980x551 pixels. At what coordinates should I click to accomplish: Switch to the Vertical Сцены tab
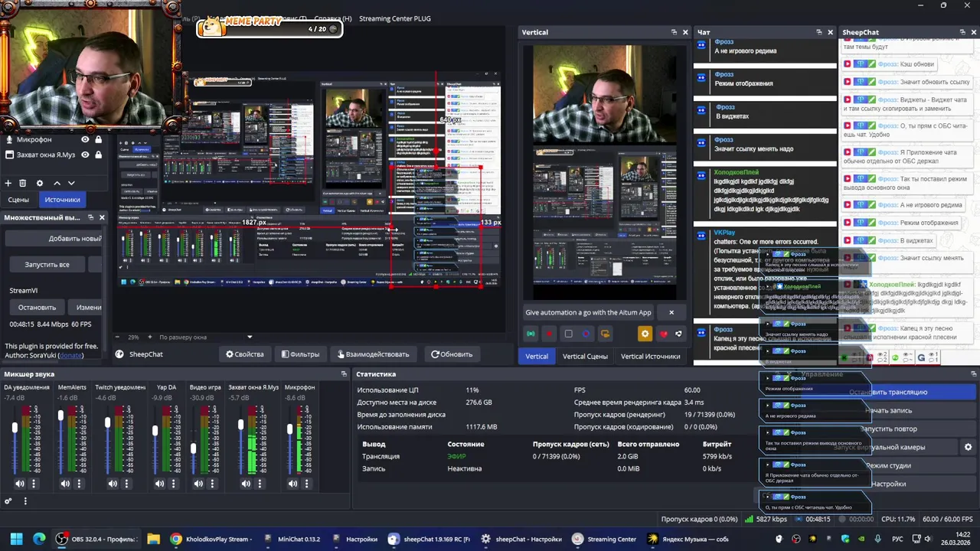pos(585,356)
